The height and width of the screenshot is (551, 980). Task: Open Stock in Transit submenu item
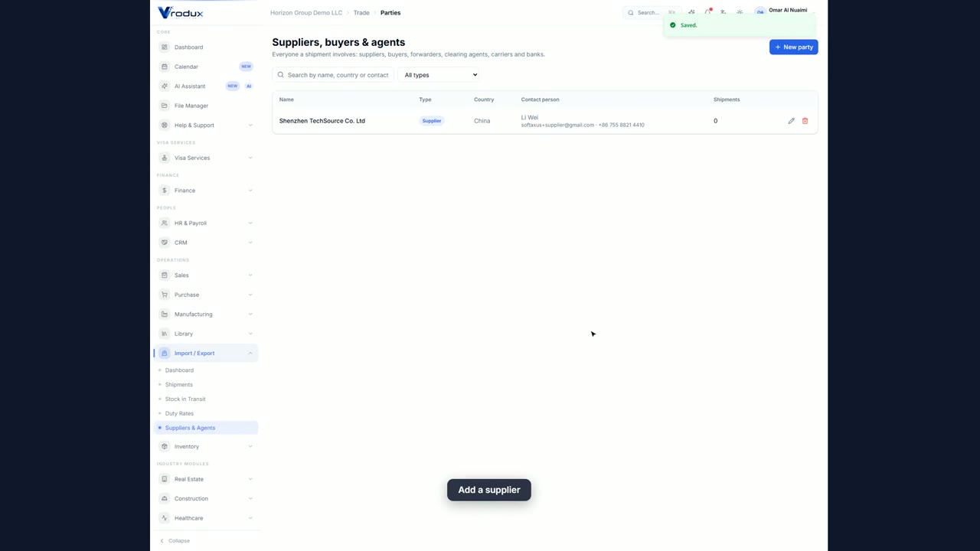[x=185, y=399]
